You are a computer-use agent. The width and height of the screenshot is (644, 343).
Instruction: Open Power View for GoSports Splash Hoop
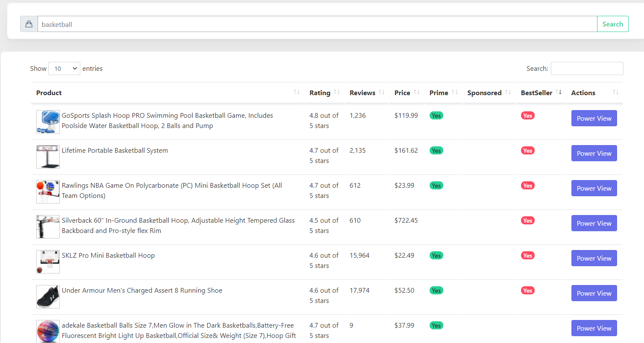tap(594, 118)
